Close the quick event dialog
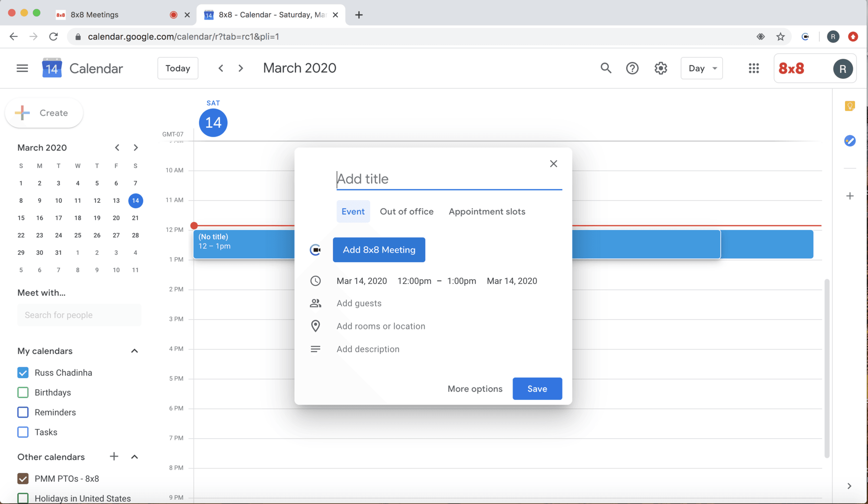The width and height of the screenshot is (868, 504). point(553,164)
